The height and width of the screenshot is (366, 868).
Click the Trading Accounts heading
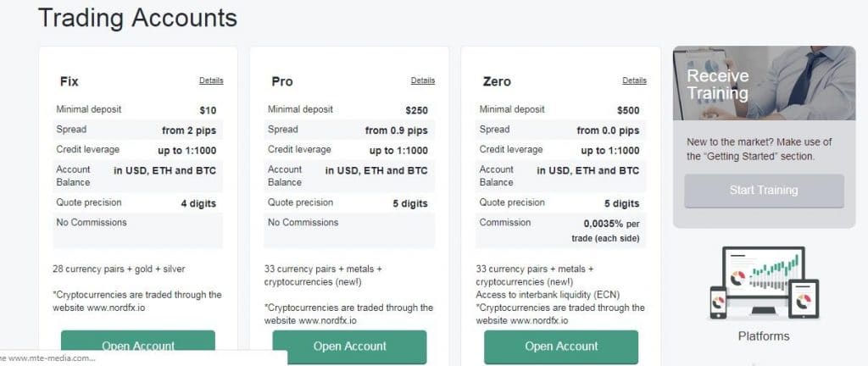[137, 18]
